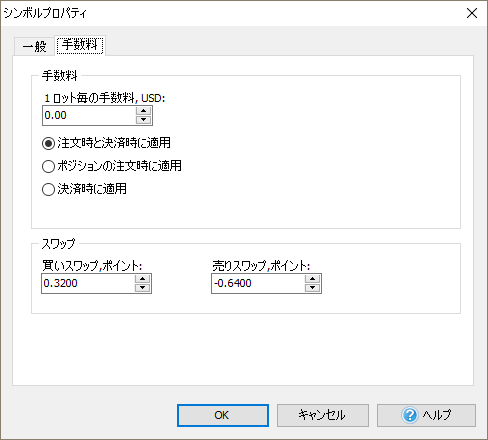Decrease the sell swap (売りスワップ) value with the down arrow
488x440 pixels.
(312, 288)
